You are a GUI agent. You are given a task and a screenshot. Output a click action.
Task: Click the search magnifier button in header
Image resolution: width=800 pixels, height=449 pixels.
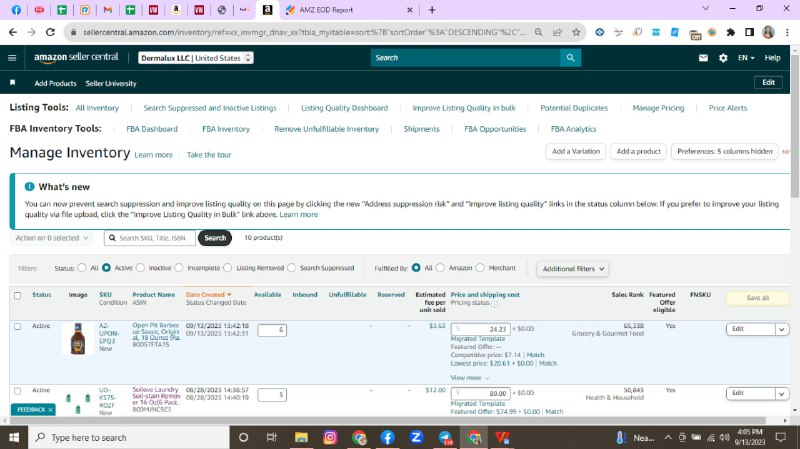[570, 58]
